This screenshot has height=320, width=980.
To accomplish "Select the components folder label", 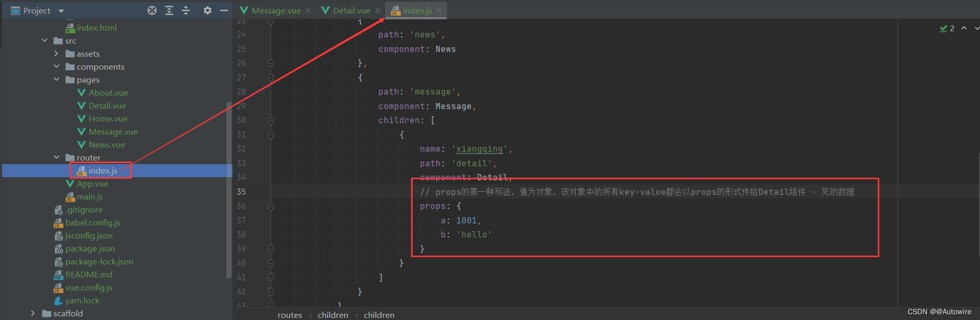I will click(x=100, y=67).
